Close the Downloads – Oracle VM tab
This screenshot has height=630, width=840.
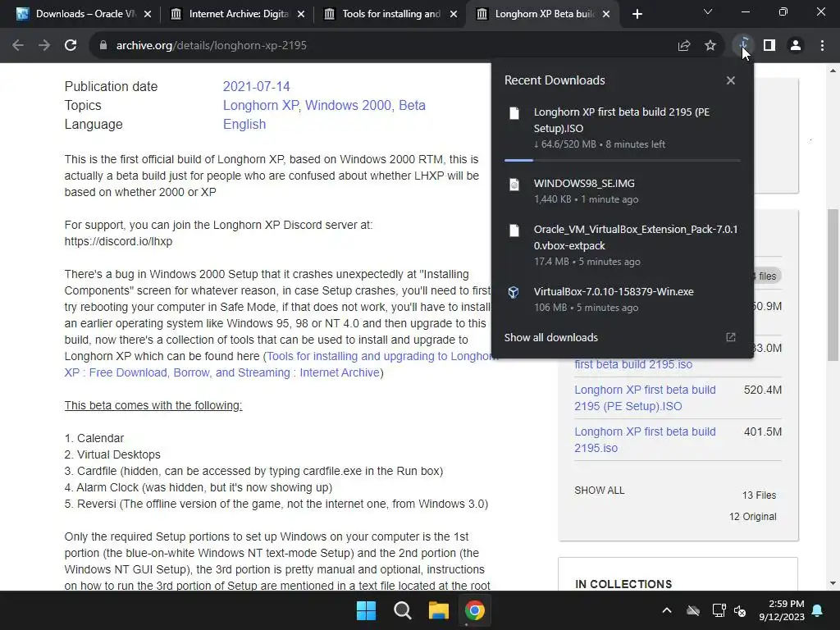[x=148, y=14]
